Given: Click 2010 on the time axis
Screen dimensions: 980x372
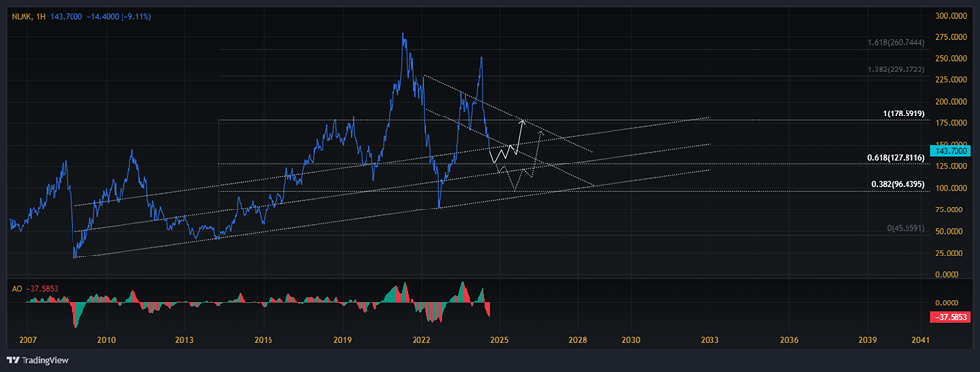Looking at the screenshot, I should coord(106,340).
